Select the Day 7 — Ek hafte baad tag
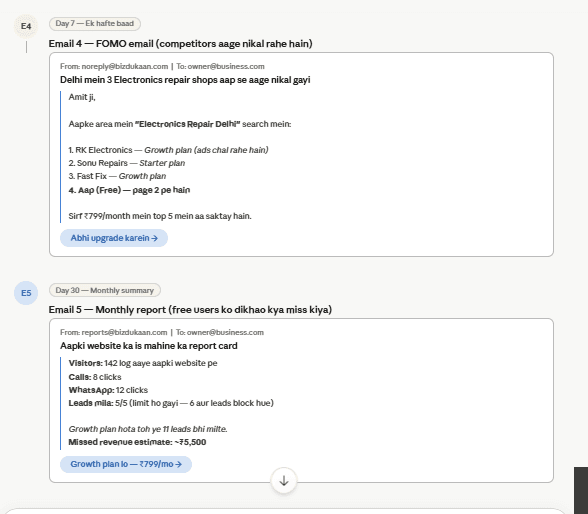 (x=94, y=24)
